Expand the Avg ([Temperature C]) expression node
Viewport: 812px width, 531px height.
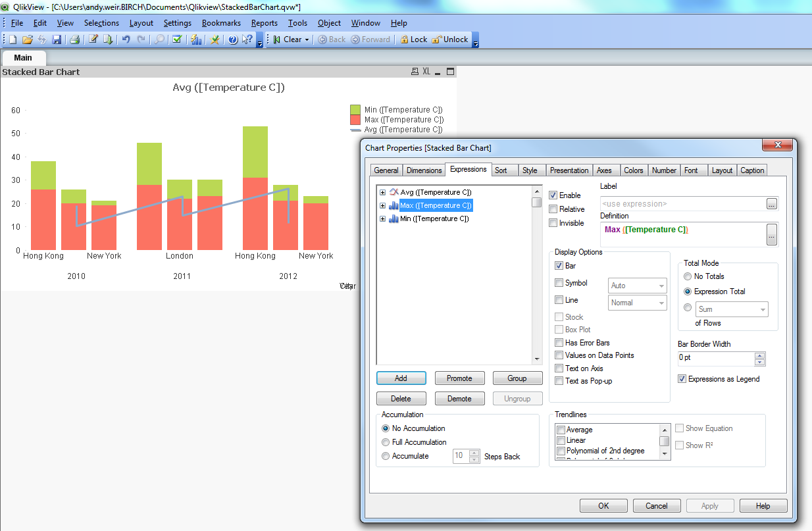(382, 192)
